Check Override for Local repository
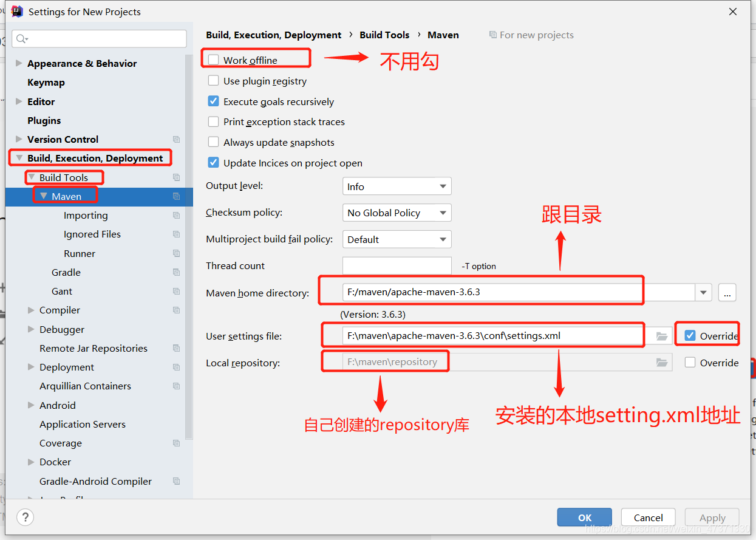The height and width of the screenshot is (540, 756). [690, 362]
